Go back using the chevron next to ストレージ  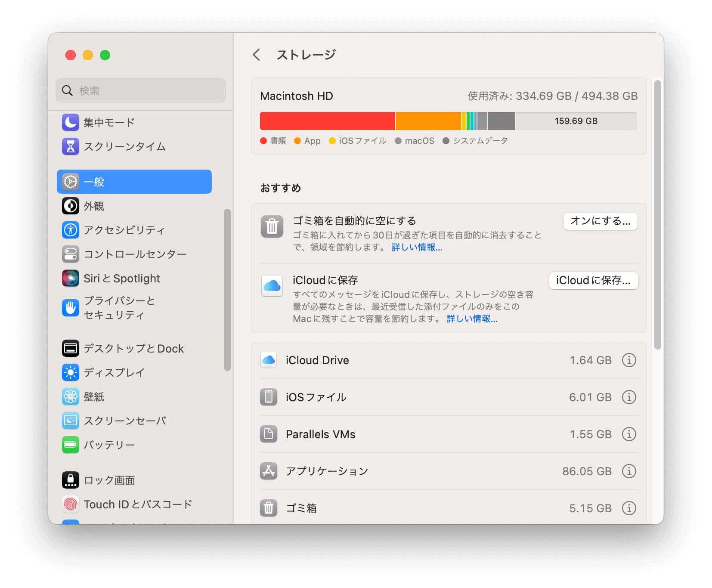[x=257, y=55]
